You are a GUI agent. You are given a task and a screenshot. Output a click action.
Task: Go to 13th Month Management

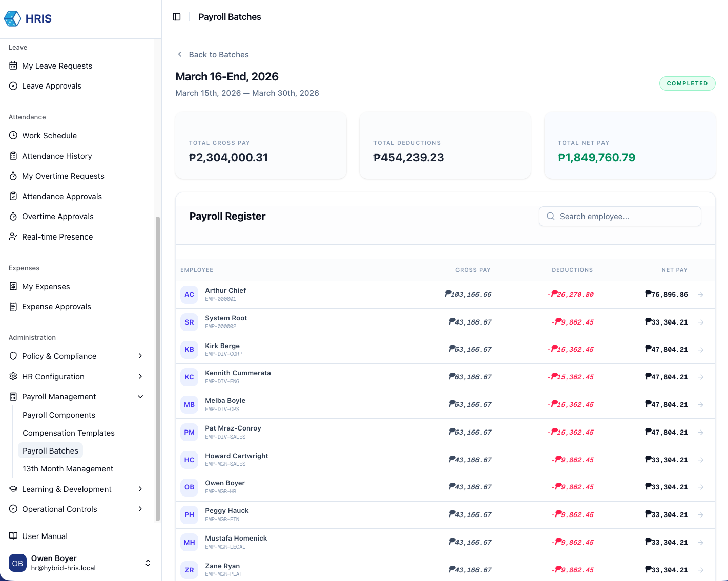coord(68,469)
